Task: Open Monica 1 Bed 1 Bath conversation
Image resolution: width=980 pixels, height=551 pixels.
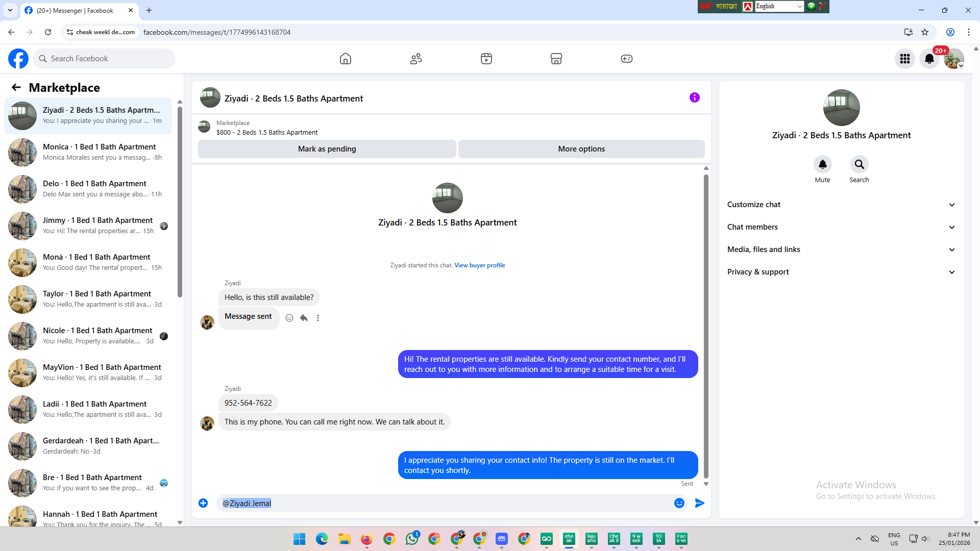Action: 88,153
